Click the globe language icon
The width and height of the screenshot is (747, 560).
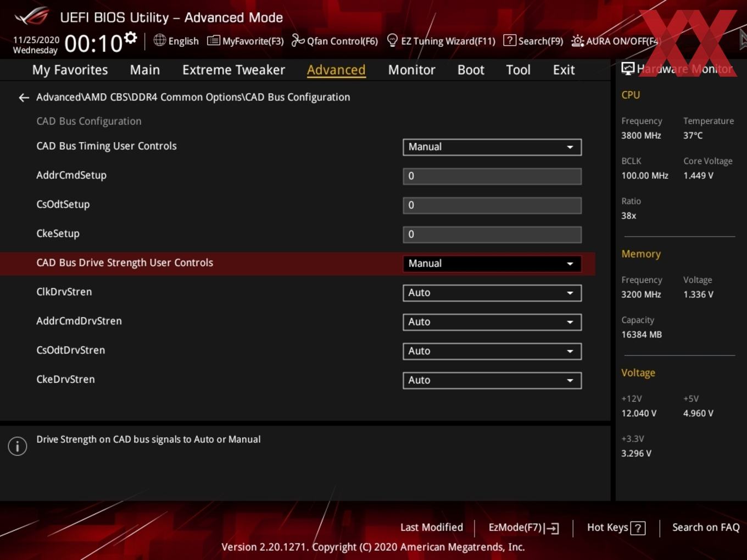tap(159, 40)
